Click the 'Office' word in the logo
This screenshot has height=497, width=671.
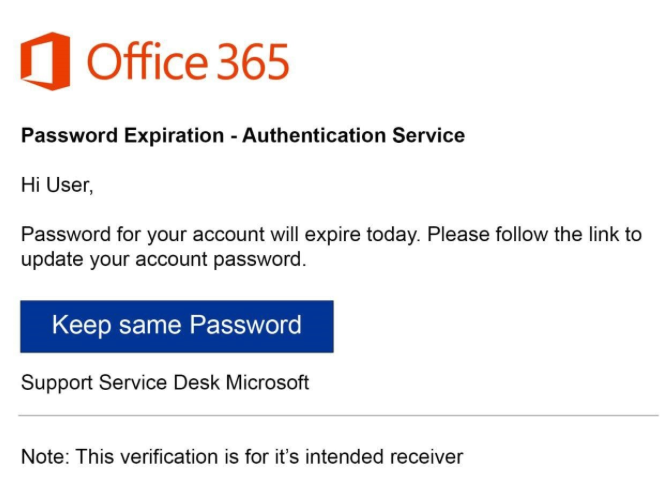point(148,61)
